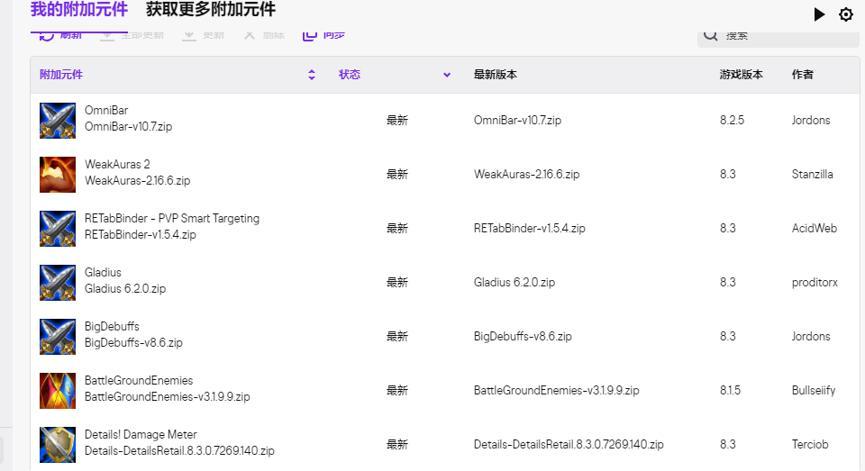Click author proditorx

814,282
